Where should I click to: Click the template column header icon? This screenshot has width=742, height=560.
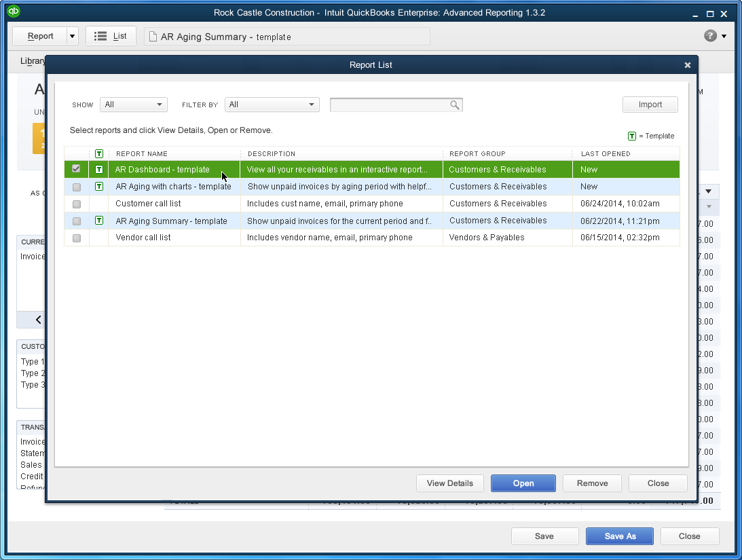pos(99,153)
